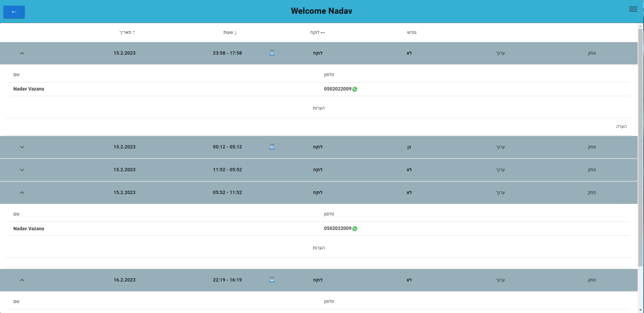Click the הערות label under the 23:58 - 17:58 row
644x313 pixels.
click(x=319, y=108)
